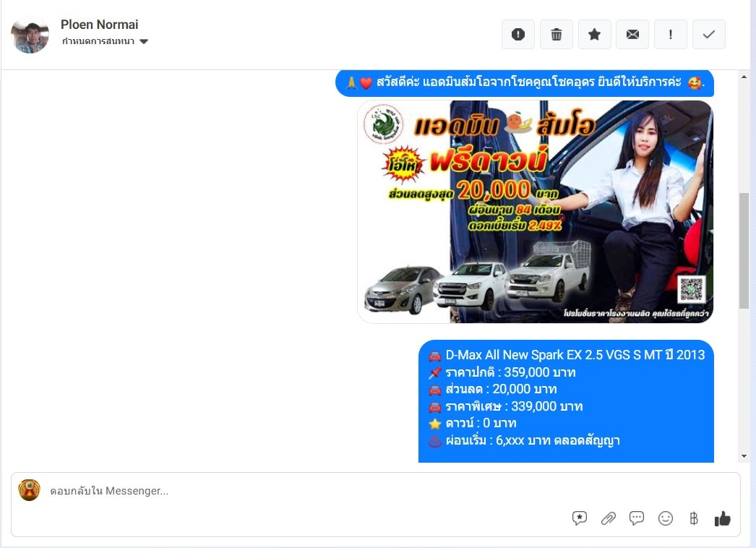Open Ploen Normai contact name

(x=99, y=25)
